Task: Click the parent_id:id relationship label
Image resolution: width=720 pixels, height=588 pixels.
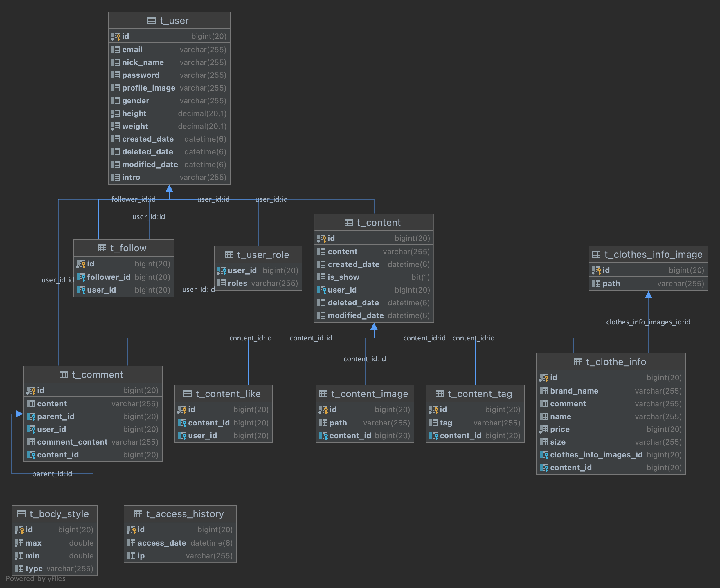Action: 52,474
